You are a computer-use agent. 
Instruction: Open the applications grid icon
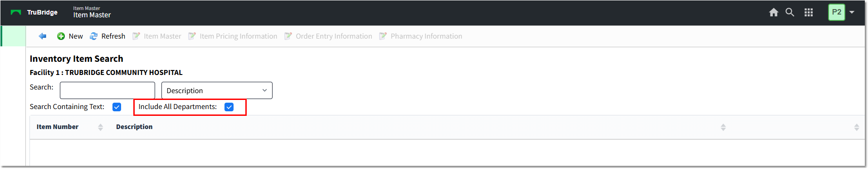pos(809,13)
